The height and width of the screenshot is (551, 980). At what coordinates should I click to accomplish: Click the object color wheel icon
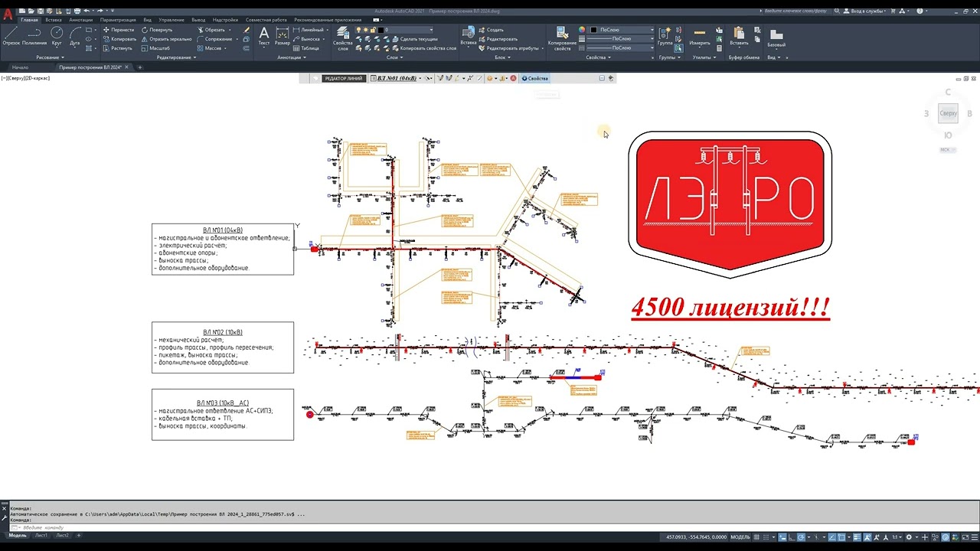pyautogui.click(x=582, y=30)
